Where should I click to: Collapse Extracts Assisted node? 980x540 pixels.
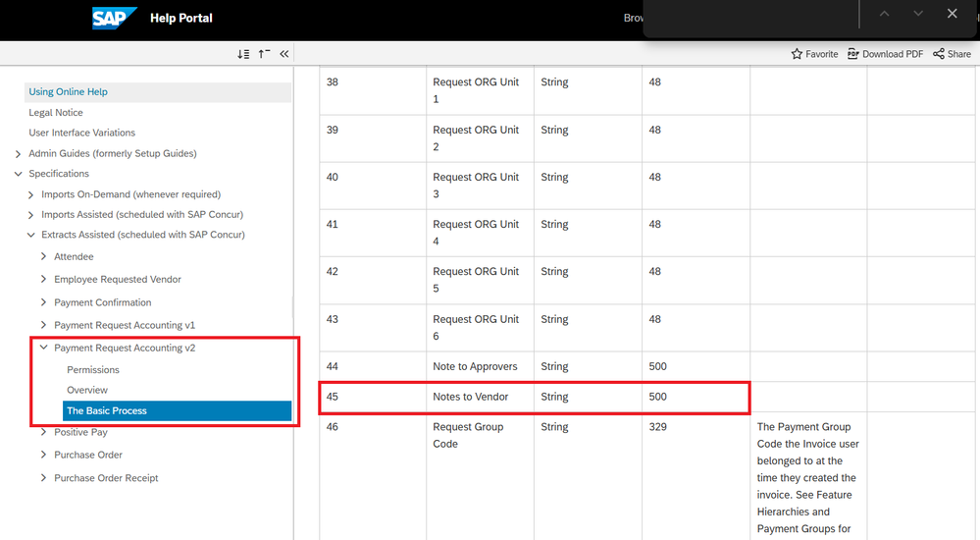pos(30,236)
